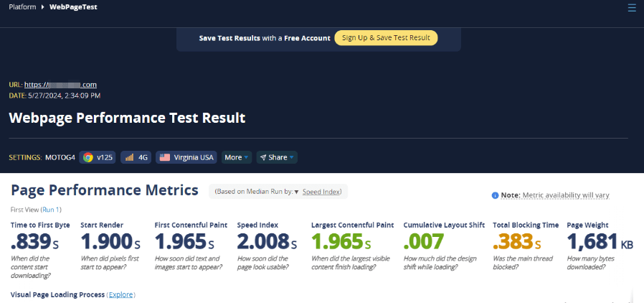Click the WebPageTest breadcrumb
The image size is (644, 303).
74,7
